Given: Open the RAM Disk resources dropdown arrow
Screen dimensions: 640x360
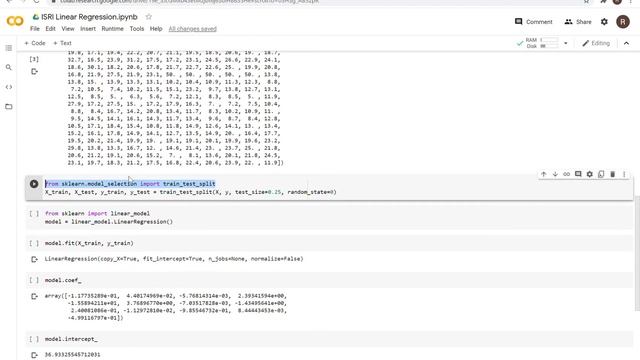Looking at the screenshot, I should tap(566, 43).
